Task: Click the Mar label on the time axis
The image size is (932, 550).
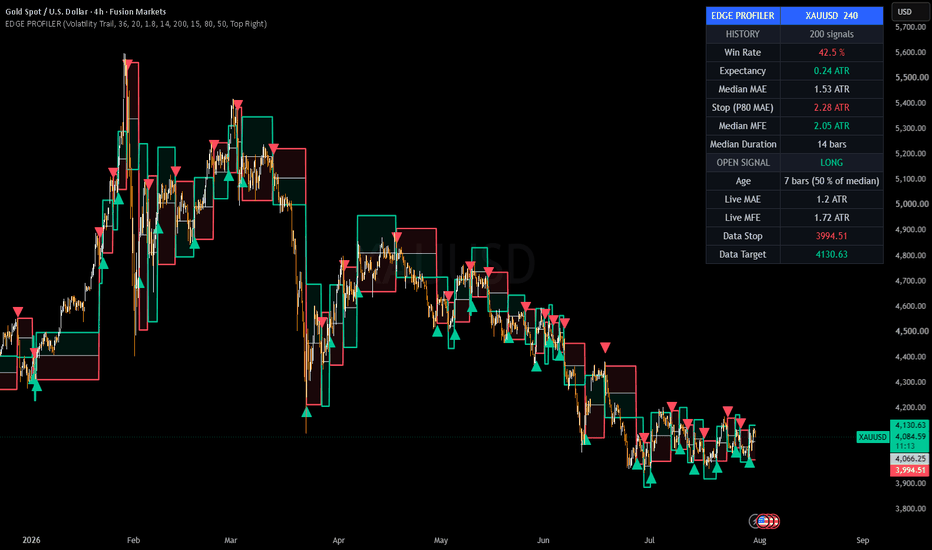Action: [x=231, y=540]
